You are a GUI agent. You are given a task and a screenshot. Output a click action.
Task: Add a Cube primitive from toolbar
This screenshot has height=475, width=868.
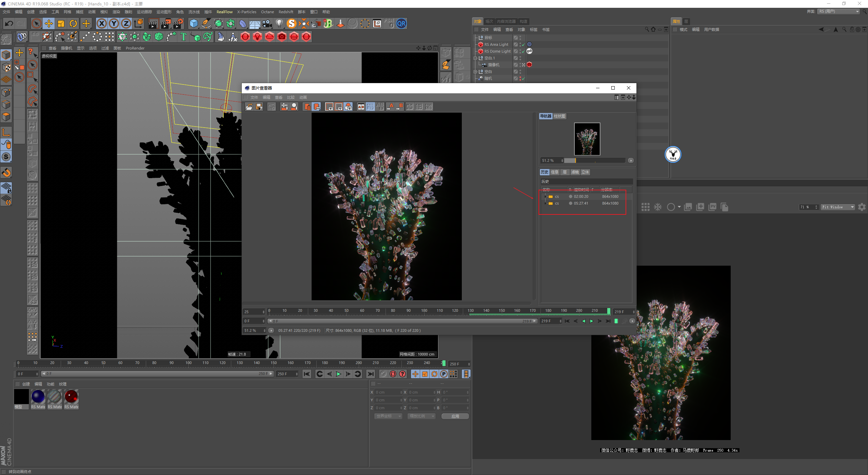point(194,23)
